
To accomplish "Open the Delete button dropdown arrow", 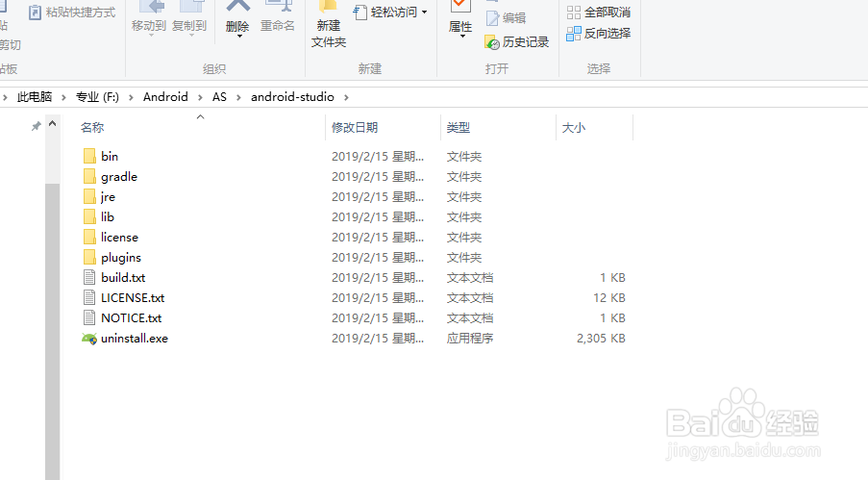I will click(239, 36).
